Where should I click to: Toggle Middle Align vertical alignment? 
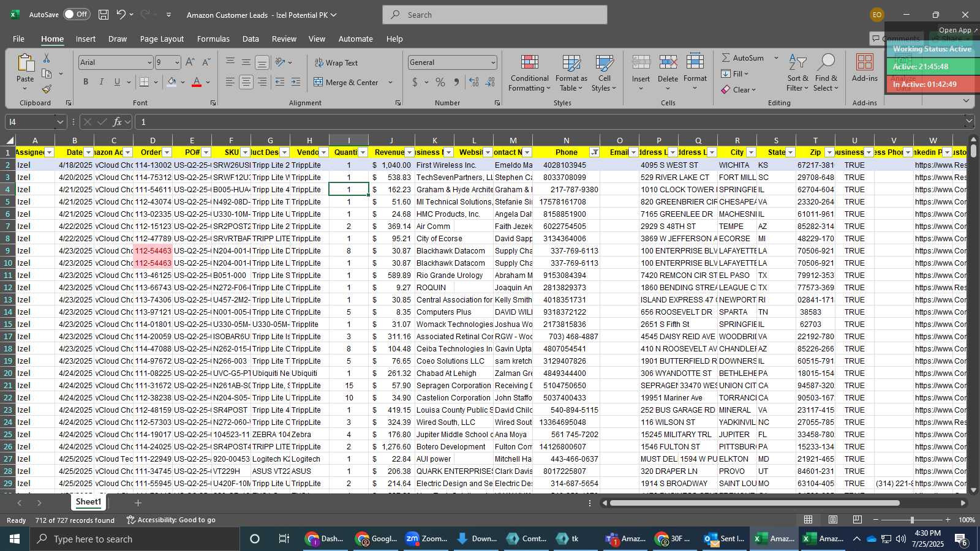[x=246, y=62]
